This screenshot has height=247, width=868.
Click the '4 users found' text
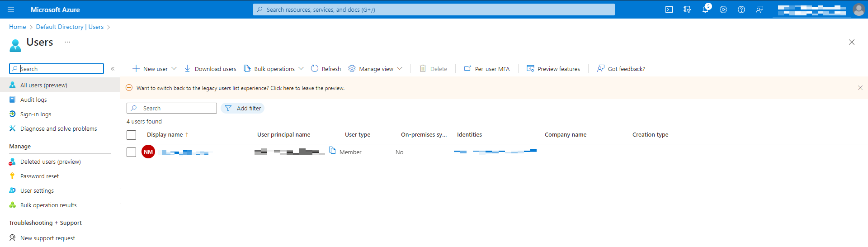144,121
